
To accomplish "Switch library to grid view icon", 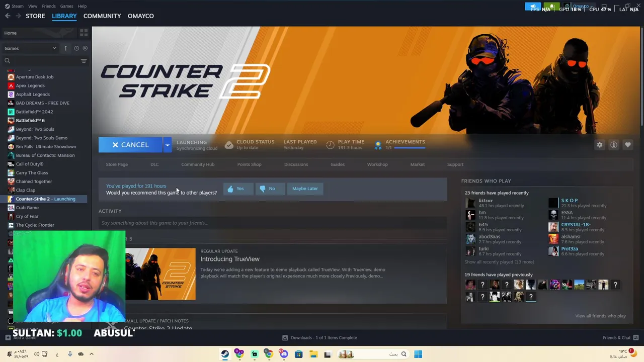I will pos(84,33).
